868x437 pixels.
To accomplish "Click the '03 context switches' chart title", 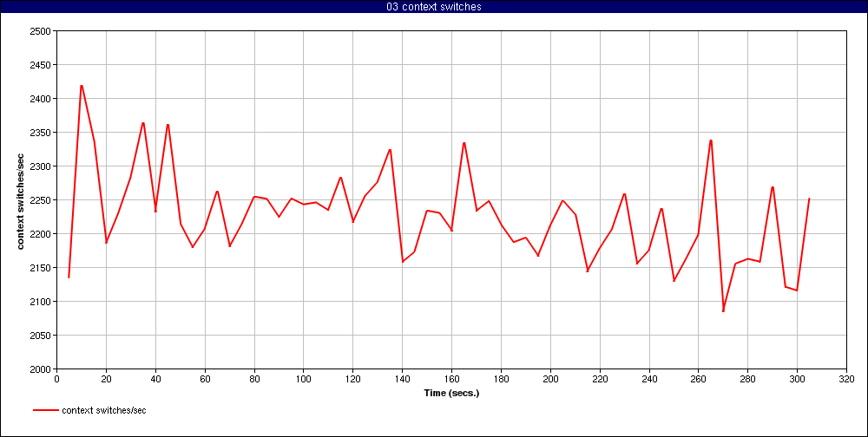I will click(434, 7).
